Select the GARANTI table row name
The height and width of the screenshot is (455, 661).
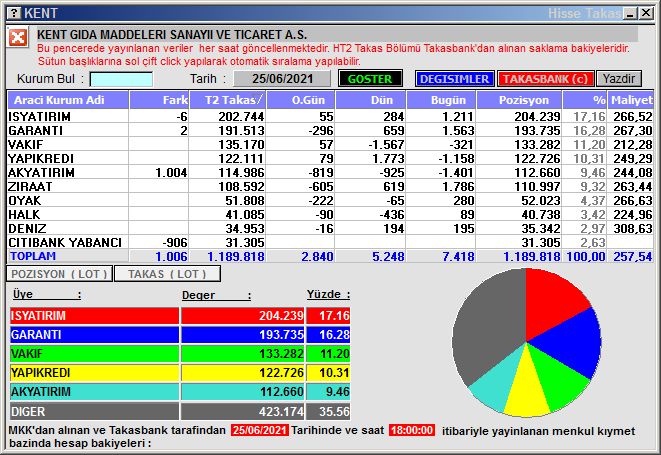tap(35, 130)
